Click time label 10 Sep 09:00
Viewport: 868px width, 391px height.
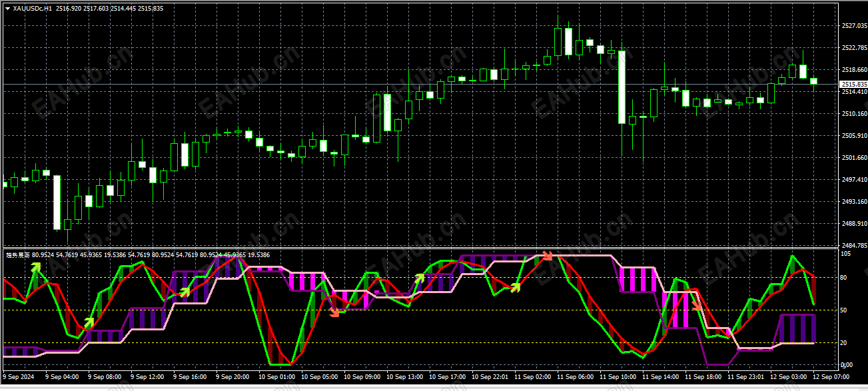coord(364,377)
